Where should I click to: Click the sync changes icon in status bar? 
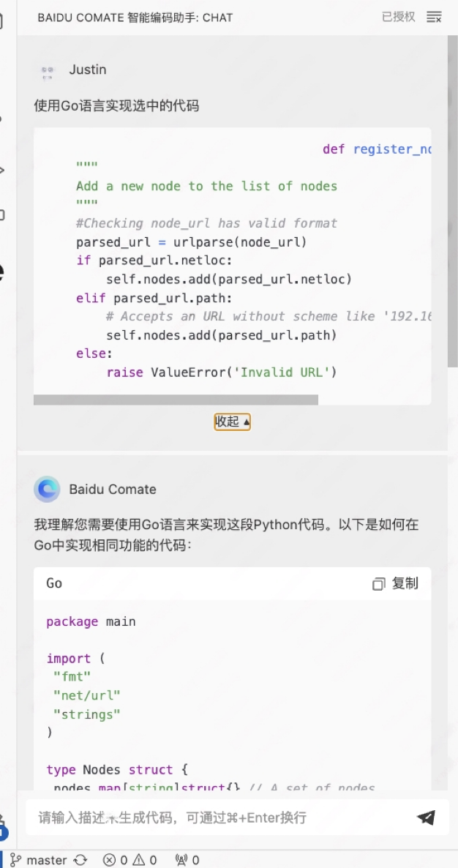tap(80, 860)
